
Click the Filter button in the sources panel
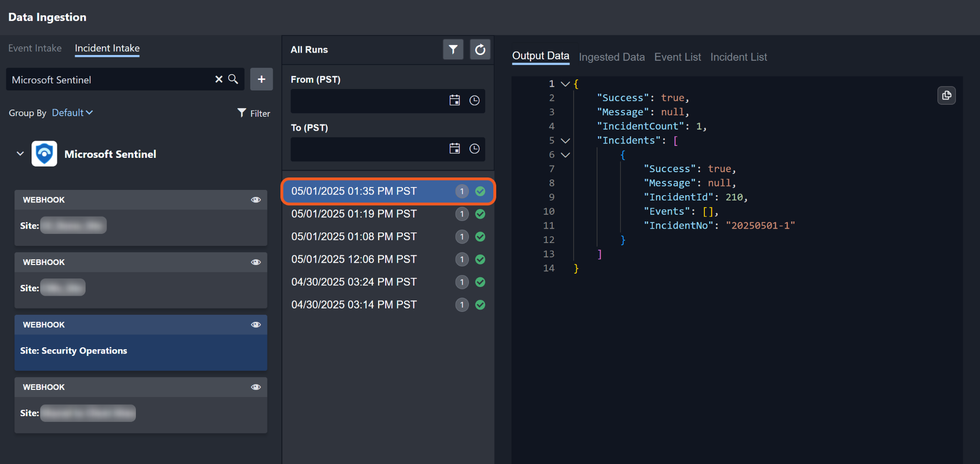pos(254,113)
